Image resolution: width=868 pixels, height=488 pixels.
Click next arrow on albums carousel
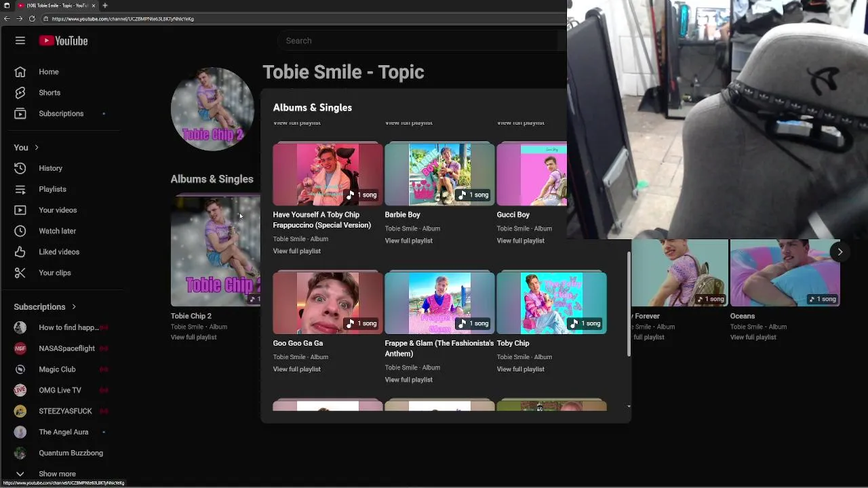click(x=840, y=252)
